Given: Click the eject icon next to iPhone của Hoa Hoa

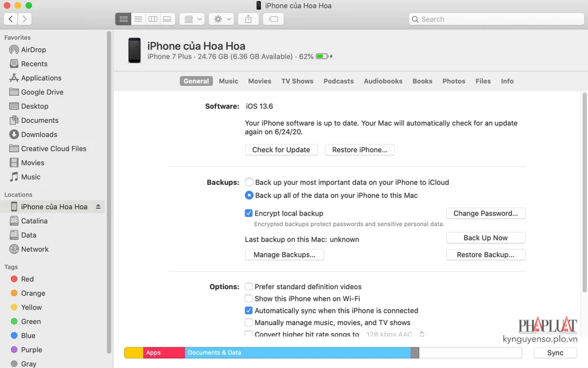Looking at the screenshot, I should [98, 207].
